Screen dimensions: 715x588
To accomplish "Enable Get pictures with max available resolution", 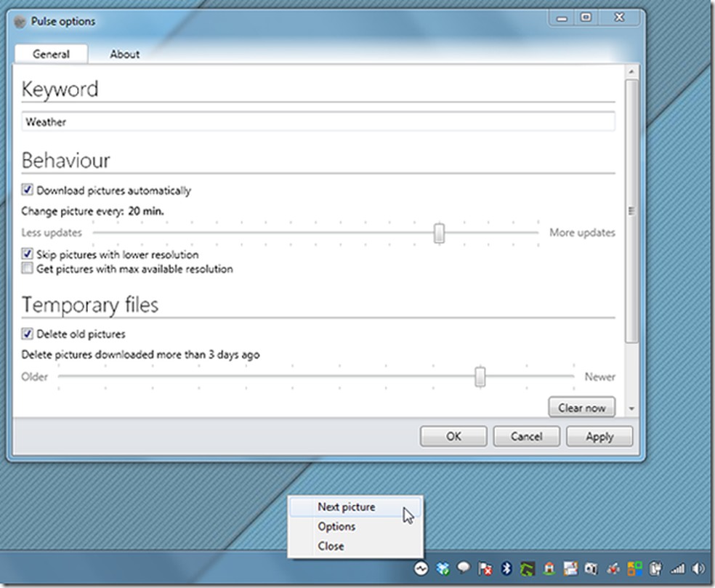I will coord(28,269).
